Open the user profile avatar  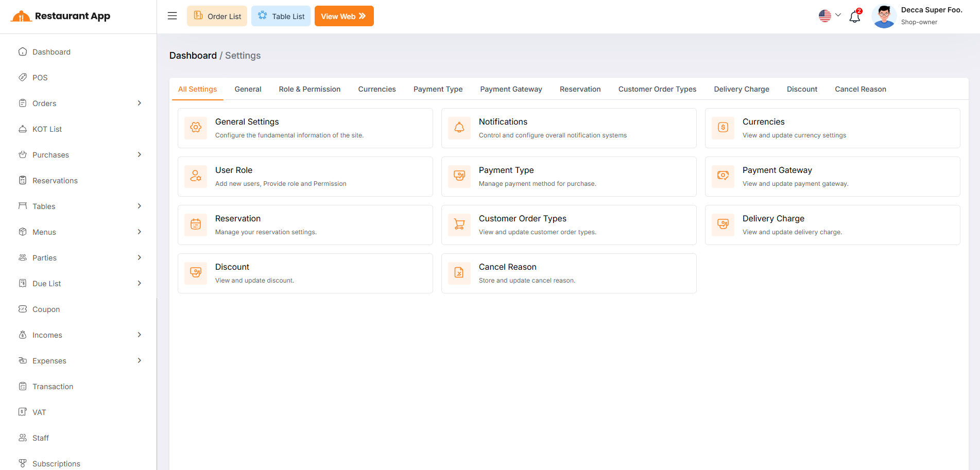click(884, 16)
